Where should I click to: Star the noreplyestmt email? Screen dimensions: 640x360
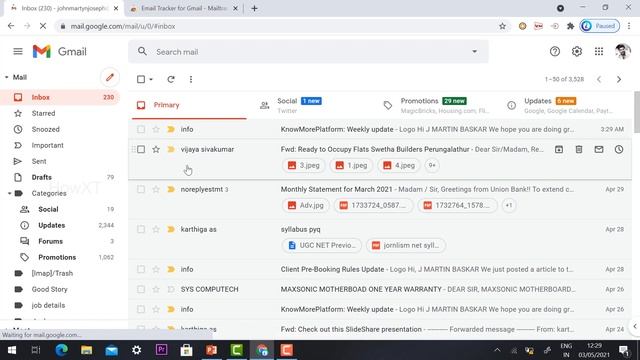156,189
